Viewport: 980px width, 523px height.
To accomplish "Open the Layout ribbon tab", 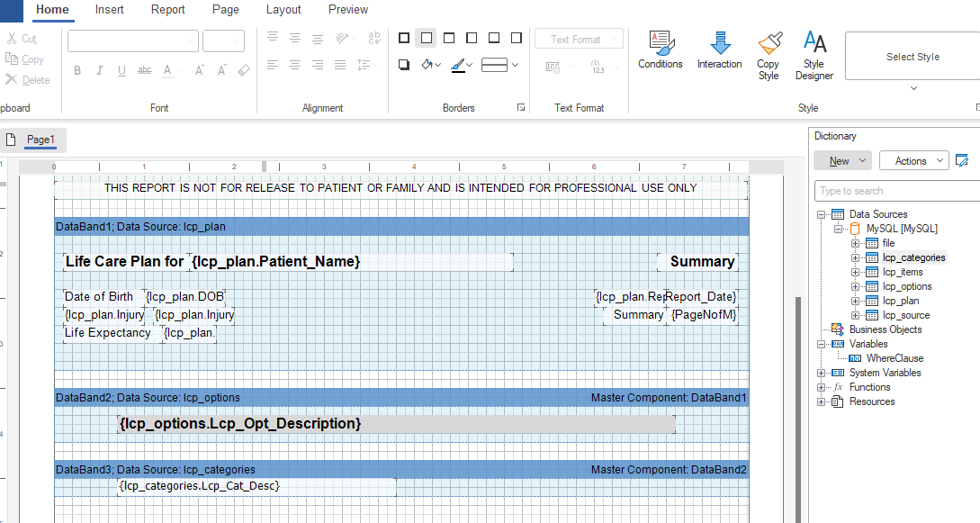I will click(283, 9).
